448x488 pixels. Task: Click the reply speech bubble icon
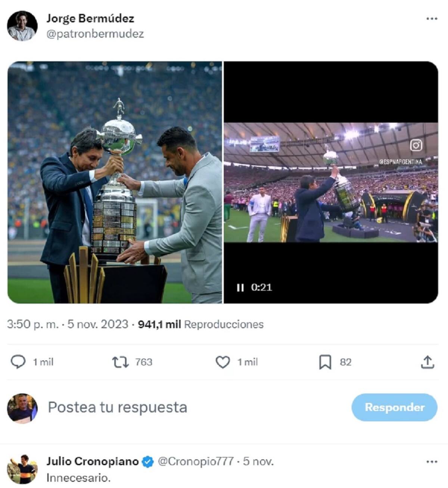(x=18, y=362)
